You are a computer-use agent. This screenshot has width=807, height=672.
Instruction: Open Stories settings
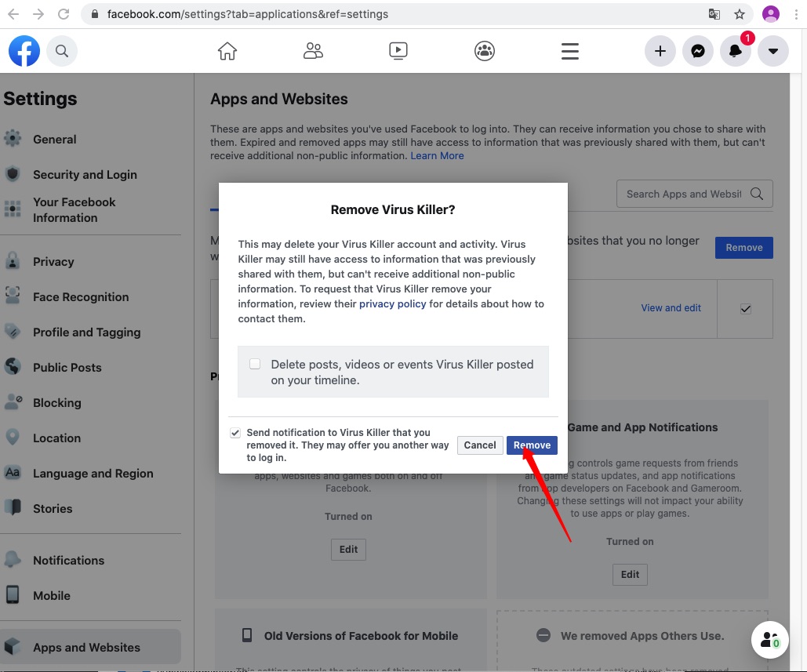click(53, 509)
